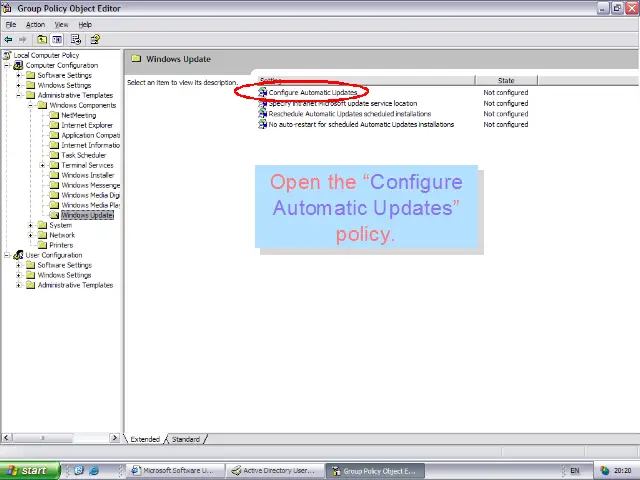Select No auto-restart for scheduled installations policy
Image resolution: width=640 pixels, height=480 pixels.
(361, 124)
